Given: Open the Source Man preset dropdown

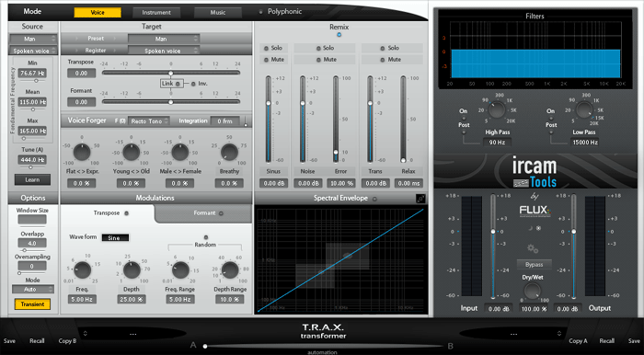Looking at the screenshot, I should click(33, 39).
